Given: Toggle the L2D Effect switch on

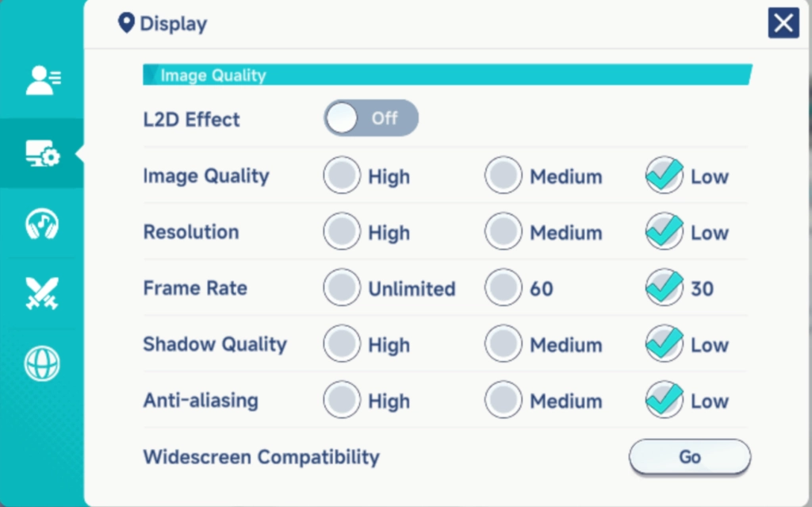Looking at the screenshot, I should (x=370, y=118).
